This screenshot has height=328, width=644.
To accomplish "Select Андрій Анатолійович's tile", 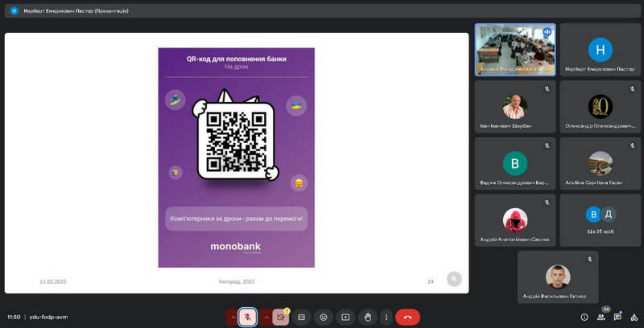I will point(515,220).
